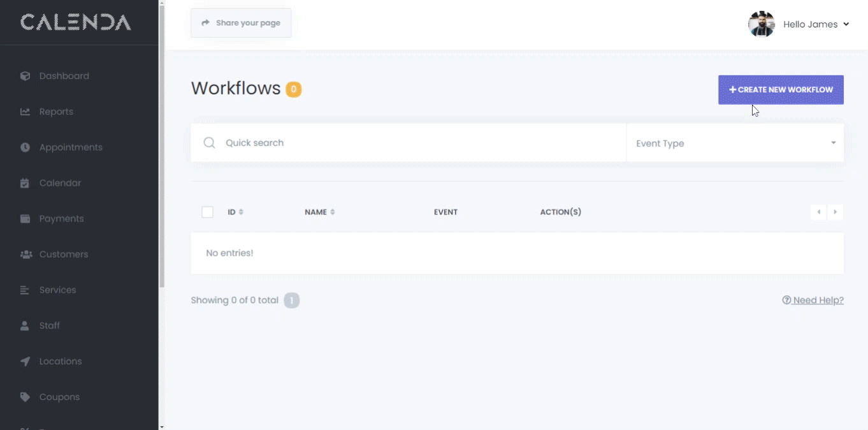Focus the Quick search input field

point(421,143)
